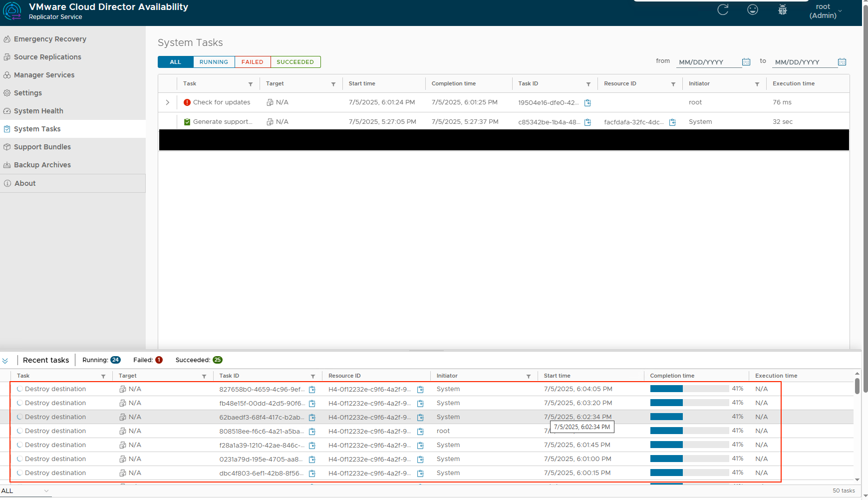Copy Task ID of Check for updates task
Viewport: 868px width, 500px height.
(588, 103)
